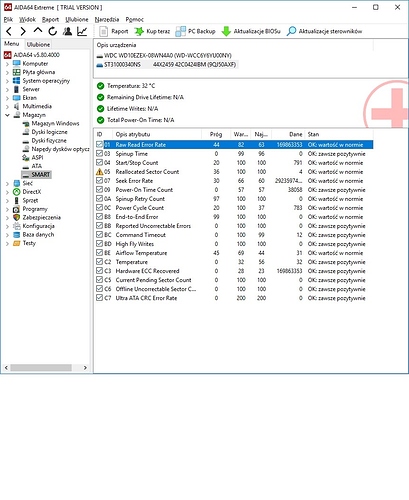Click the up-level arrow toolbar icon

coord(38,31)
